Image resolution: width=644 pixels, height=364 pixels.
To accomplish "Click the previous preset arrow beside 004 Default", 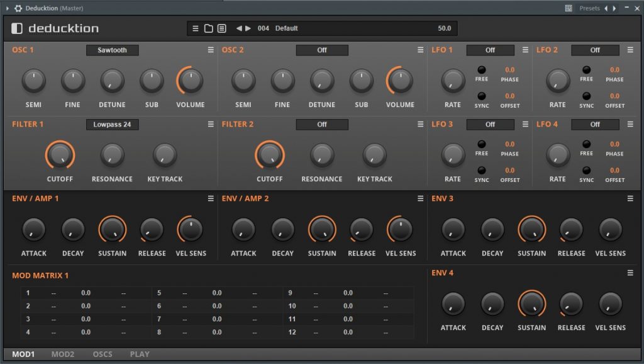I will (x=239, y=28).
